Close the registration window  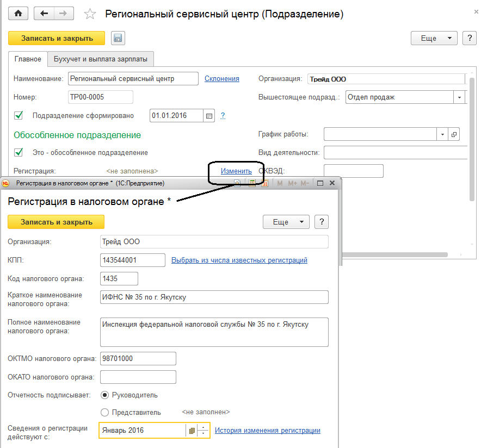point(332,183)
